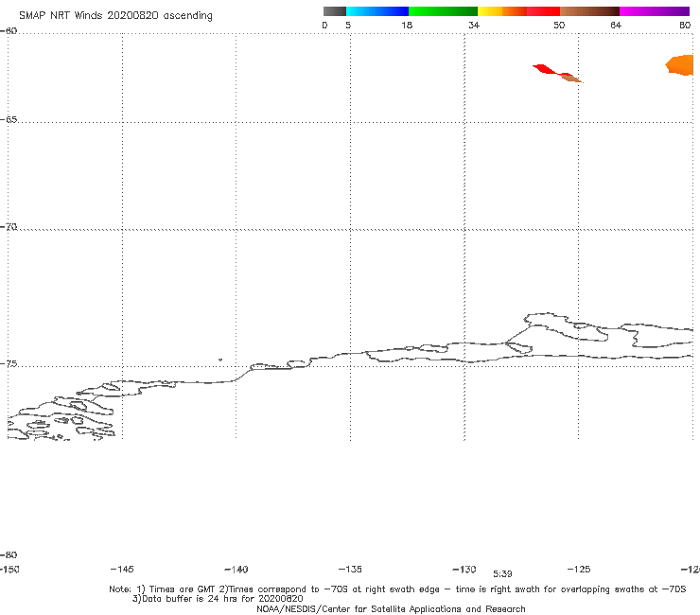Click the title text SMAP NRT Winds 20200820 ascending
The image size is (700, 615).
(x=115, y=15)
